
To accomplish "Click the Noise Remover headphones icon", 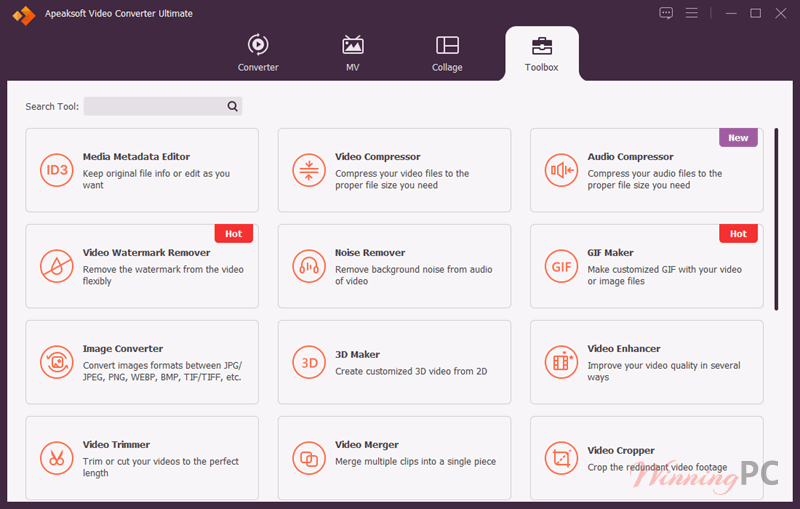I will point(309,266).
